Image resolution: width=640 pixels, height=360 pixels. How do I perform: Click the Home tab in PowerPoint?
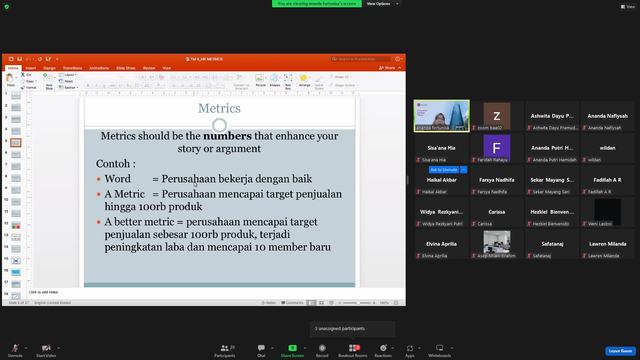click(x=13, y=68)
